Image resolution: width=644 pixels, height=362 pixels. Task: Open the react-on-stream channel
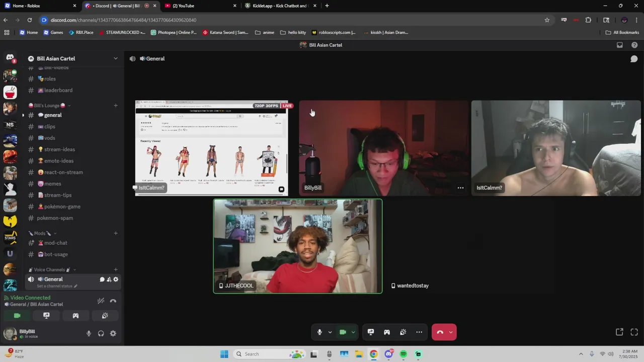click(63, 172)
